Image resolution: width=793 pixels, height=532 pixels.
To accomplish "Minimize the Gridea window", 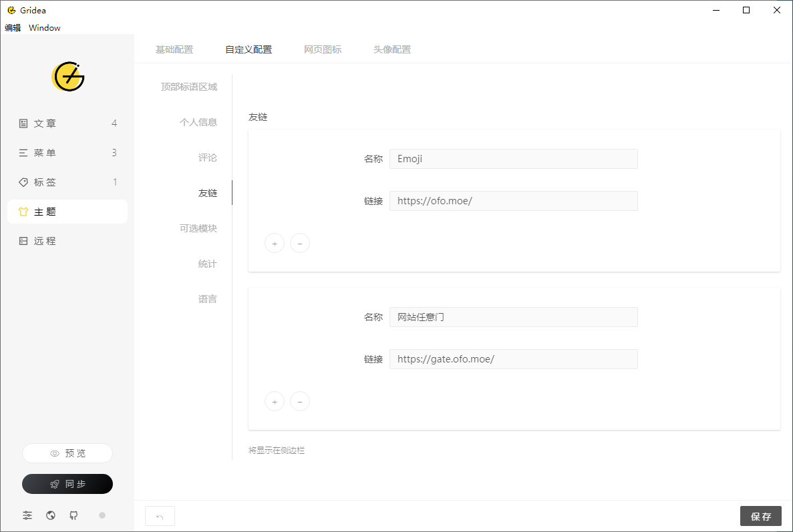I will pyautogui.click(x=716, y=10).
